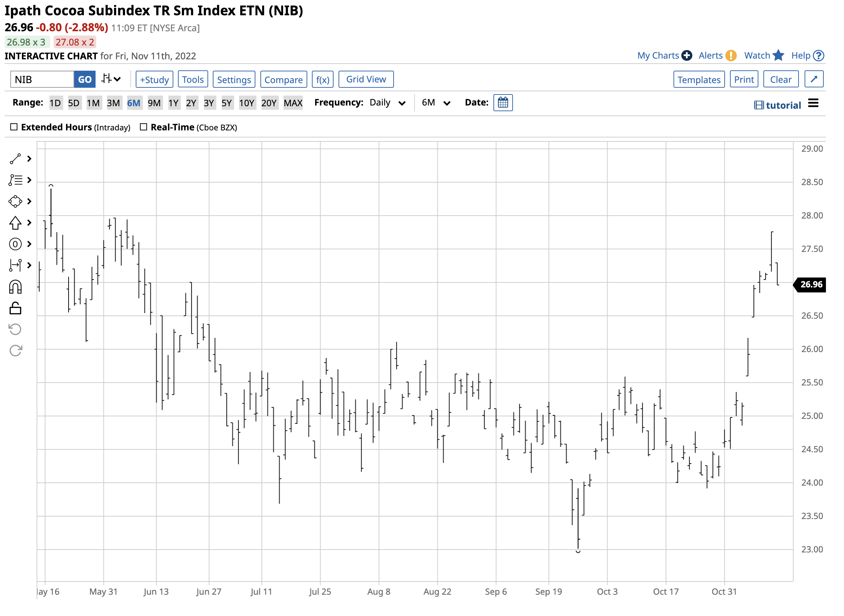
Task: Select the up arrow shape tool
Action: click(x=15, y=223)
